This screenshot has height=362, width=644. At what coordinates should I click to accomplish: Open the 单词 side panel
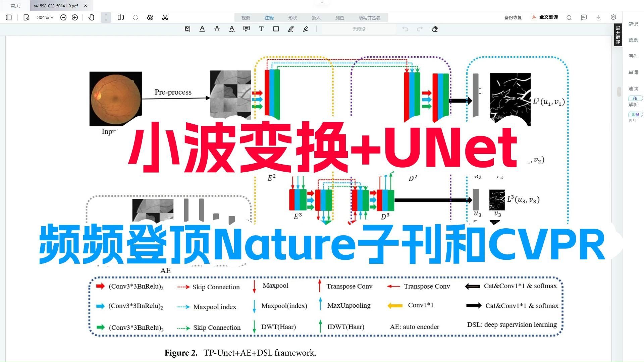click(x=633, y=72)
